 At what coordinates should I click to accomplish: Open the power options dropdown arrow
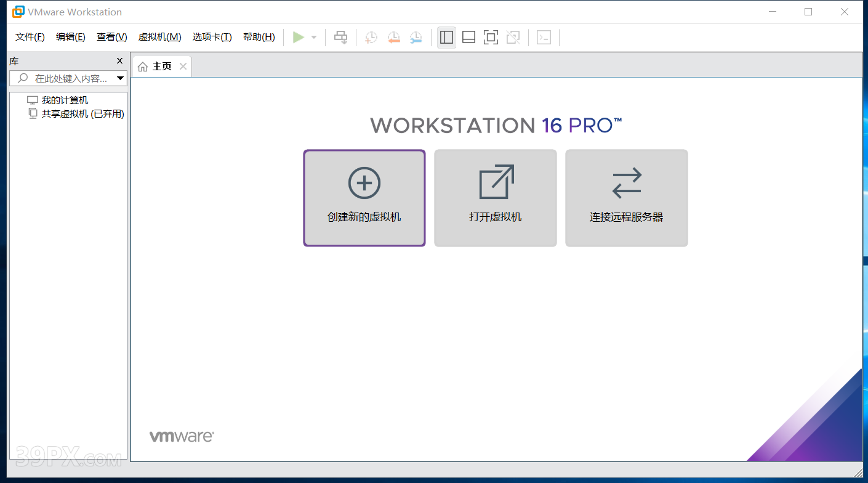pyautogui.click(x=314, y=38)
